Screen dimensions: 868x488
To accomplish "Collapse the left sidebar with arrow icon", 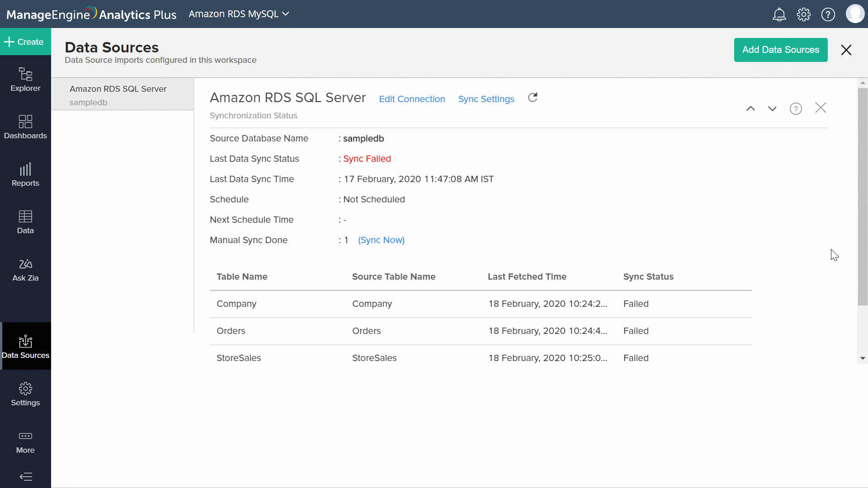I will pos(26,477).
